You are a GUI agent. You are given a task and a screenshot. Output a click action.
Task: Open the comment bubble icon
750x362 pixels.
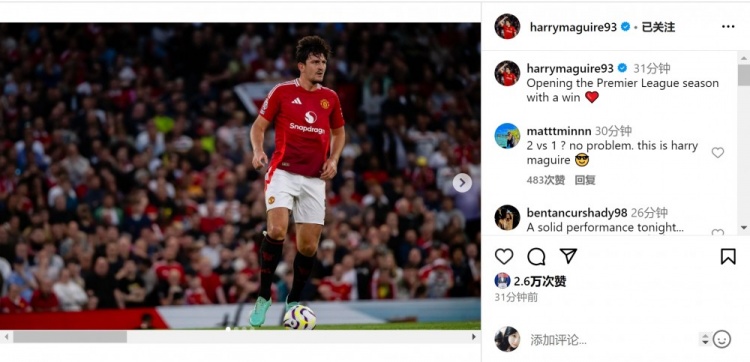coord(536,257)
